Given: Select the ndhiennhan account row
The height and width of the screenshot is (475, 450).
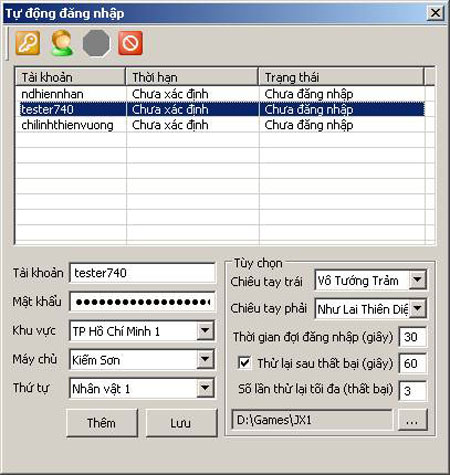Looking at the screenshot, I should (x=221, y=94).
